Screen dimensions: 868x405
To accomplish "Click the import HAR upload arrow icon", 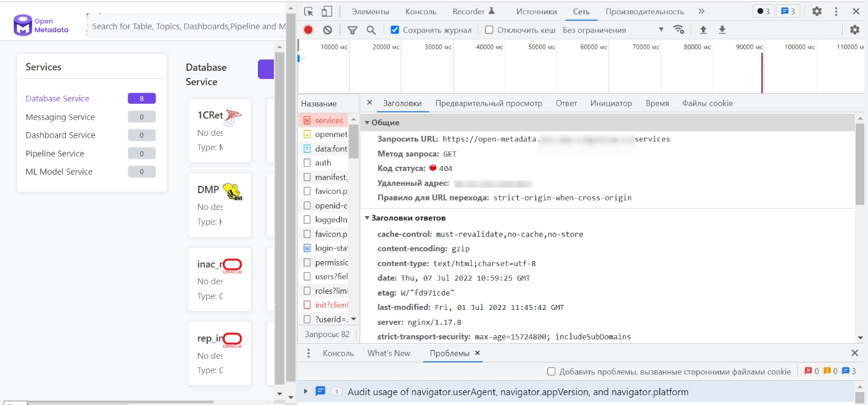I will coord(703,30).
